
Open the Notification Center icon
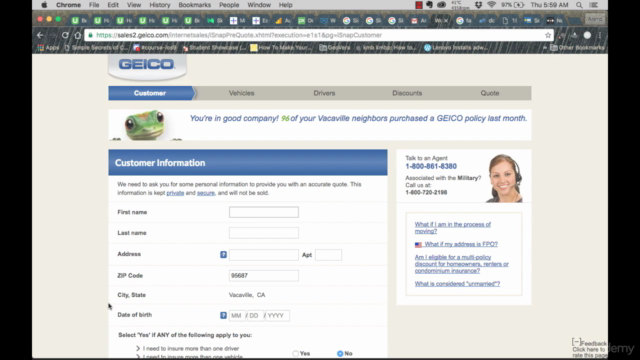[594, 5]
